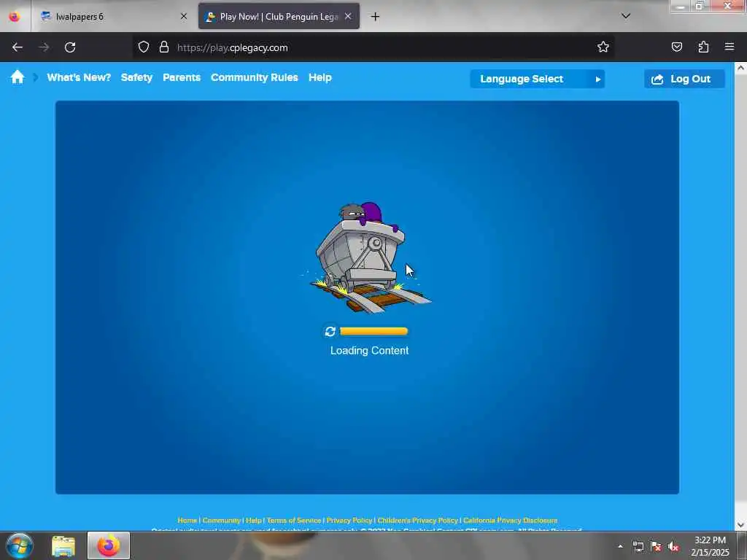Viewport: 747px width, 560px height.
Task: Click the network tray icon
Action: (x=638, y=547)
